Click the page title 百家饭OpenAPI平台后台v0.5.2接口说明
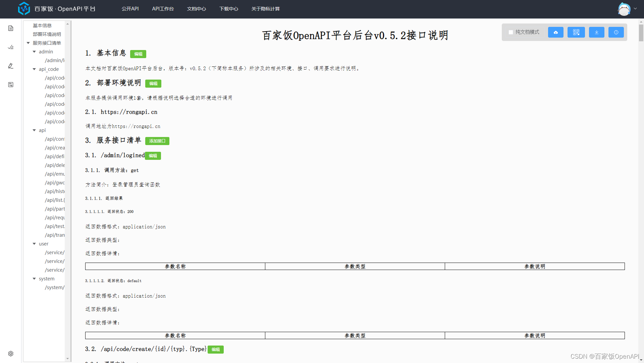Screen dimensions: 644x363 click(355, 35)
